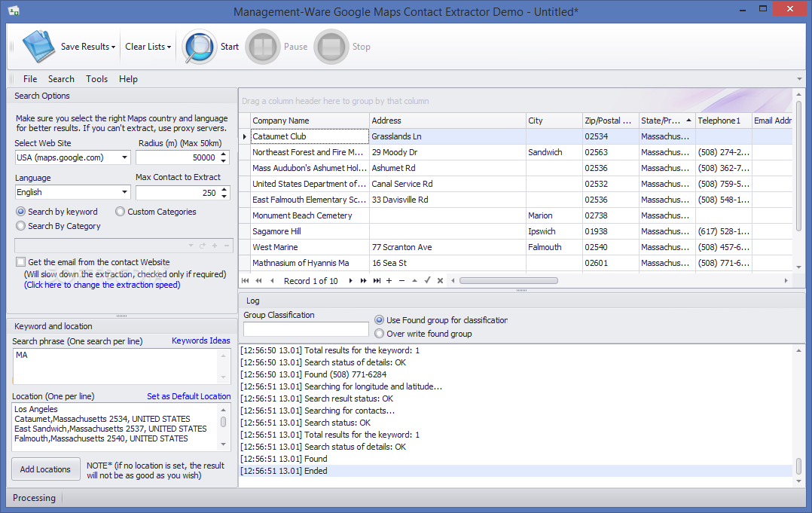Decrease Max Contact to Extract value
This screenshot has height=513, width=812.
224,196
